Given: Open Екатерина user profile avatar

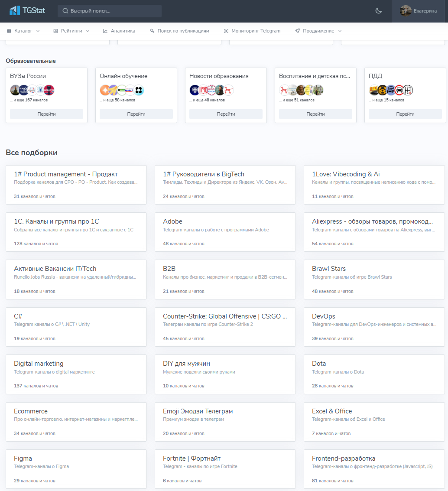Looking at the screenshot, I should tap(406, 11).
